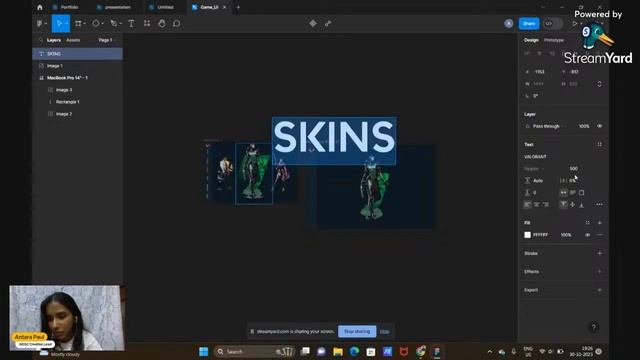
Task: Open the Page 1 dropdown
Action: [x=107, y=40]
